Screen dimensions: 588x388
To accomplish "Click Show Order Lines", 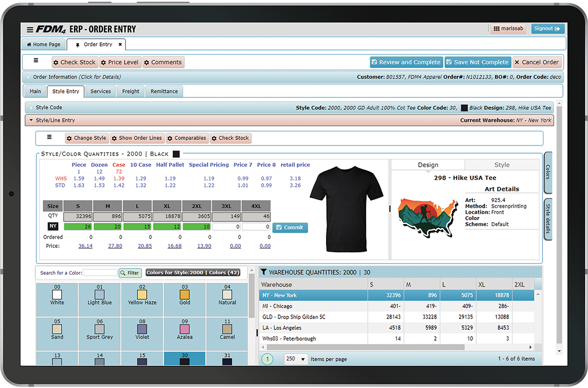I will pyautogui.click(x=137, y=138).
